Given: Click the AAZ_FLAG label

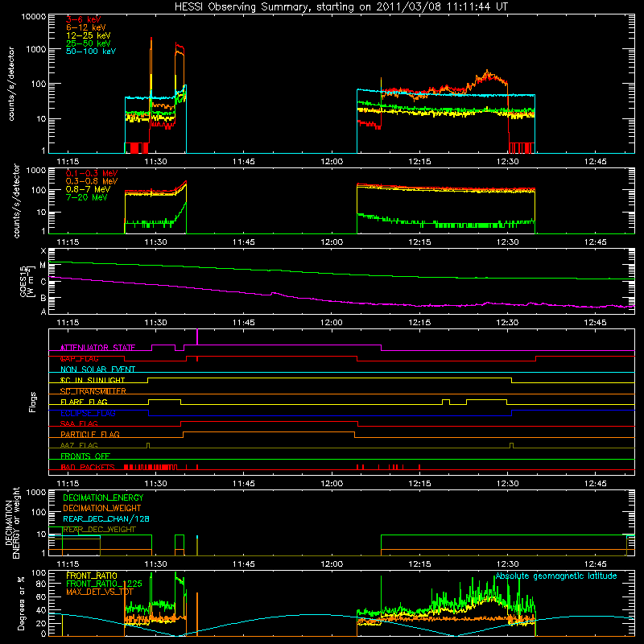Looking at the screenshot, I should point(79,445).
